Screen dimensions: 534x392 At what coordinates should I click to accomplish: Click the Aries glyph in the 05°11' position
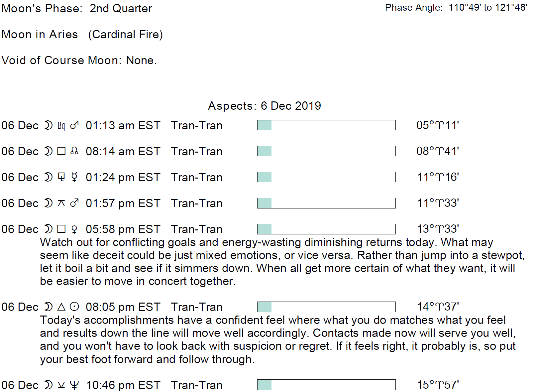(x=440, y=125)
